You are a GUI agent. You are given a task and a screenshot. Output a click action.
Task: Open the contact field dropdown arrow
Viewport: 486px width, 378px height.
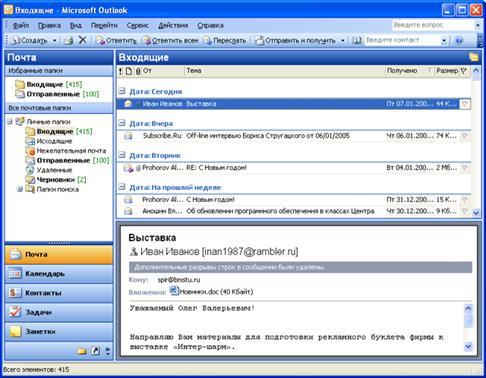pyautogui.click(x=444, y=41)
